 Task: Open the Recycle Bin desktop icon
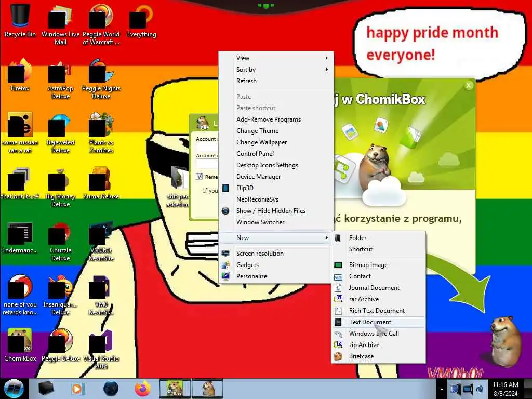[20, 20]
